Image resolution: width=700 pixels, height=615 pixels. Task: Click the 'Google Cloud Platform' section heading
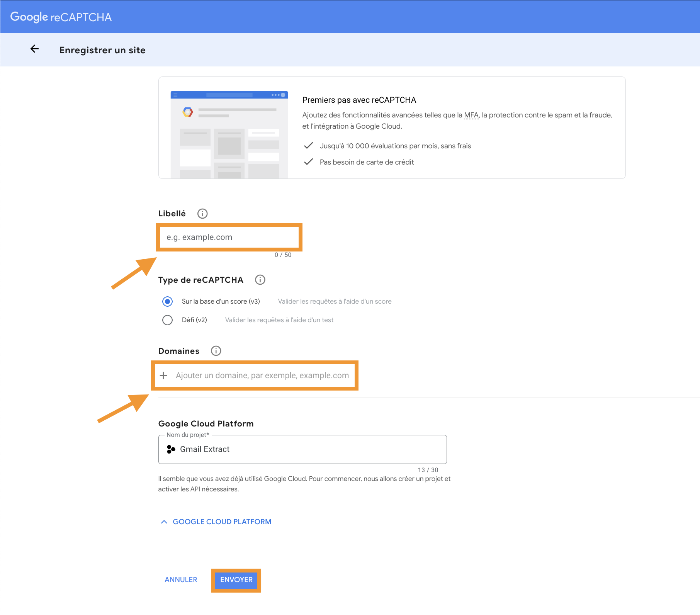click(x=206, y=424)
